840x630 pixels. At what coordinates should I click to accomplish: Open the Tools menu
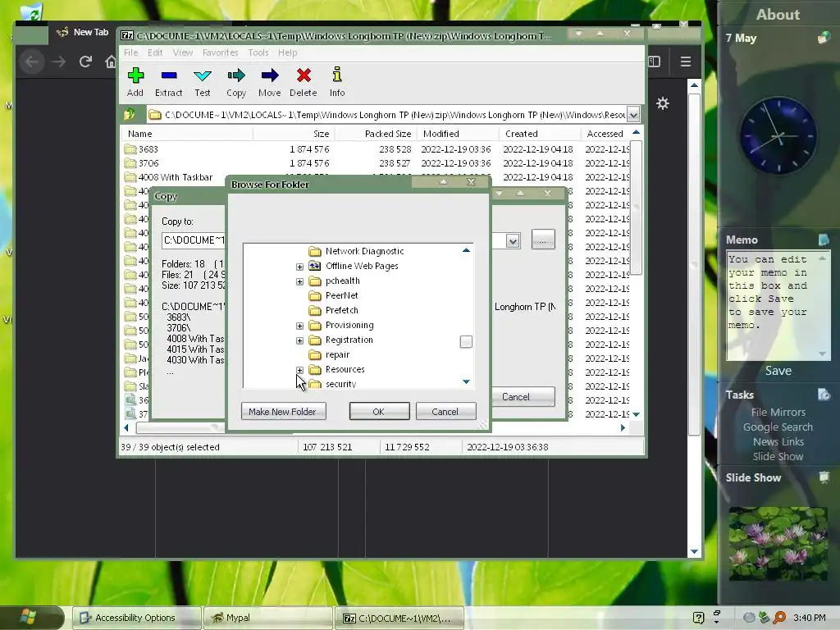[x=258, y=52]
